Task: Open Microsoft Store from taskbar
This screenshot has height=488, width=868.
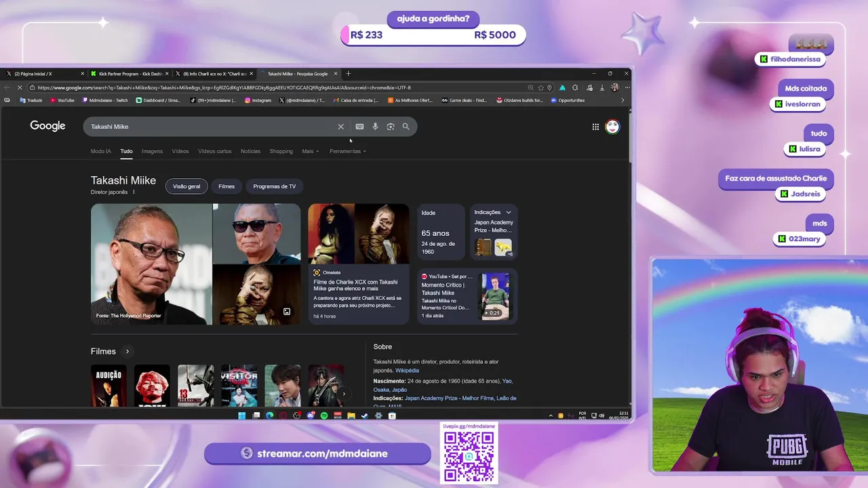Action: pyautogui.click(x=392, y=415)
